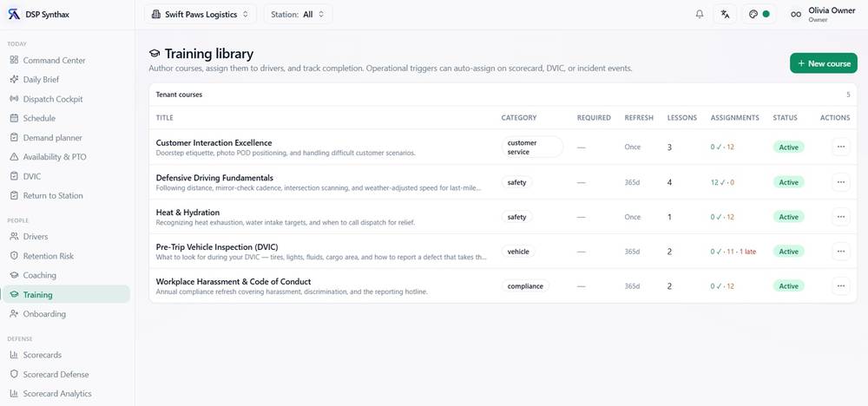Click the Return to Station icon
This screenshot has width=868, height=406.
(x=14, y=195)
